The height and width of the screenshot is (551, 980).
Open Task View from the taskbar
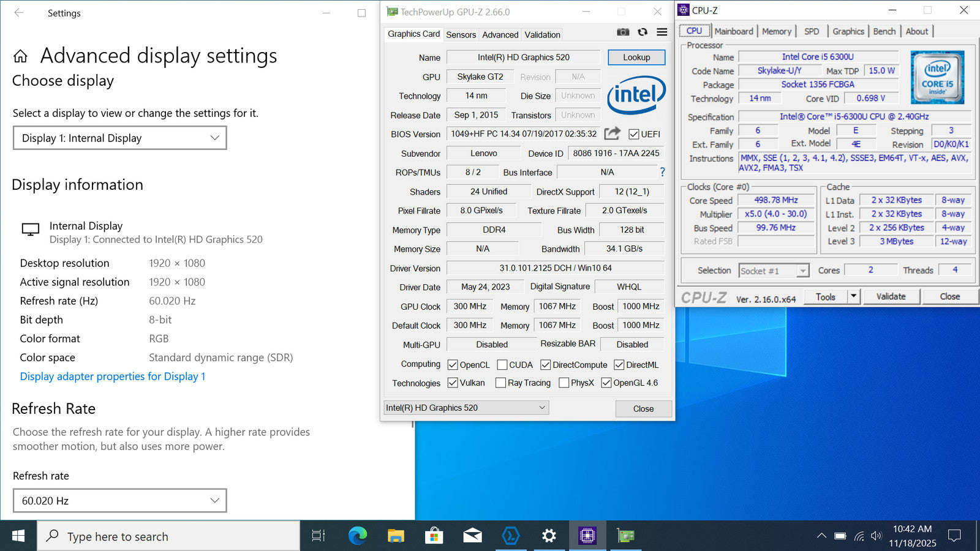[x=318, y=536]
